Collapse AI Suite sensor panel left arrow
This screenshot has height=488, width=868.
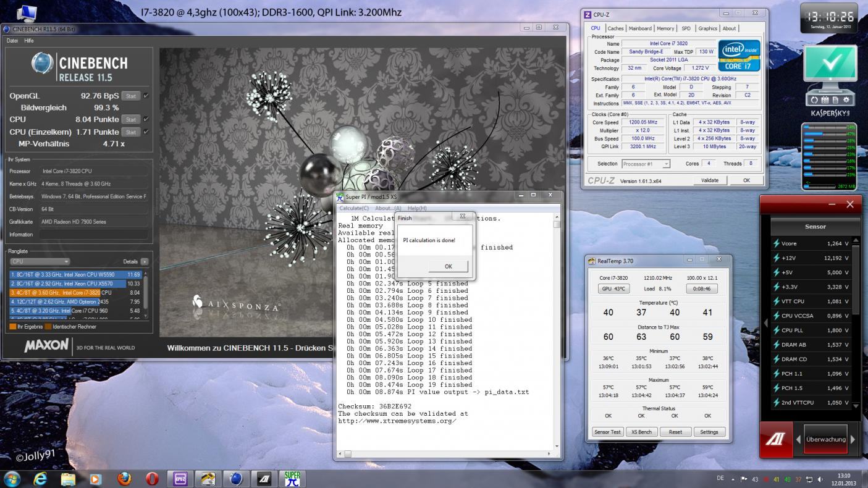(766, 322)
